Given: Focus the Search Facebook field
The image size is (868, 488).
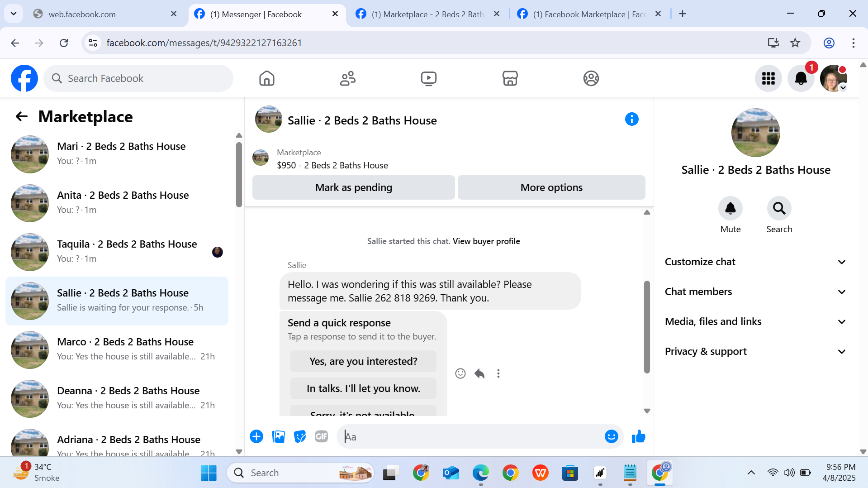Looking at the screenshot, I should tap(138, 78).
